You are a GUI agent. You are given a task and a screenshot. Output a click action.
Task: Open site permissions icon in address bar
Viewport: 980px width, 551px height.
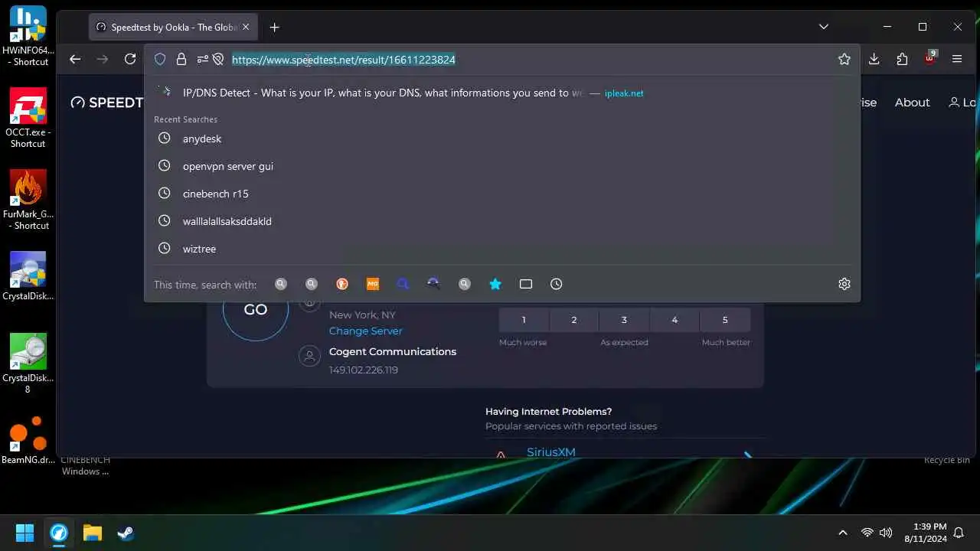click(x=202, y=59)
